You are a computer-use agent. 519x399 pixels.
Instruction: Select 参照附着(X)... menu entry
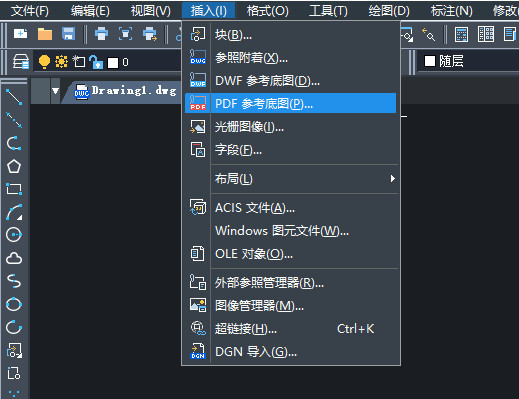pos(290,58)
